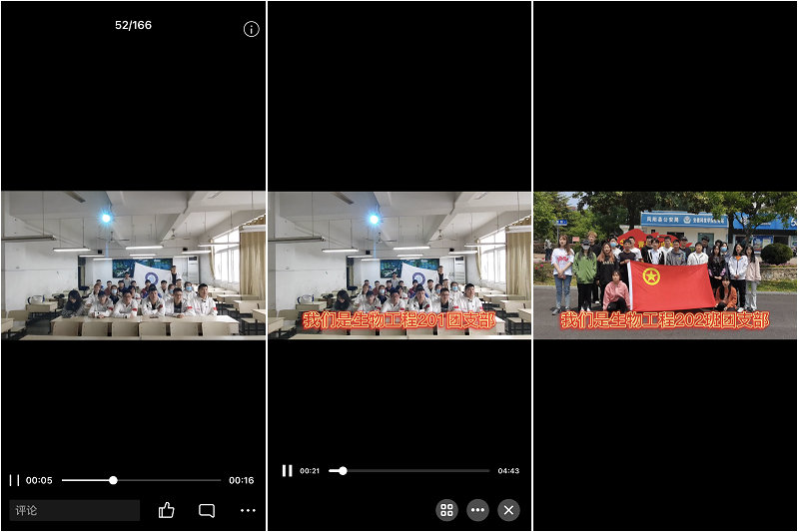Image resolution: width=799 pixels, height=532 pixels.
Task: Pause the video at 00:05
Action: click(x=14, y=480)
